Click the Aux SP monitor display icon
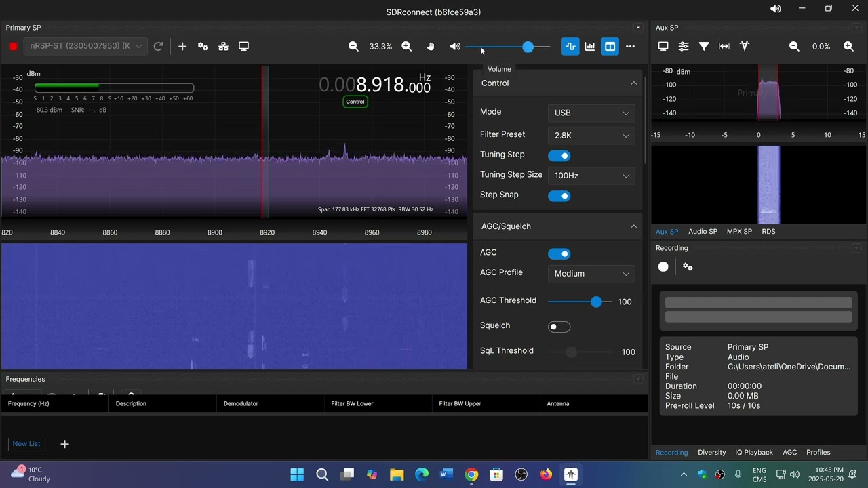The image size is (868, 488). [x=663, y=46]
